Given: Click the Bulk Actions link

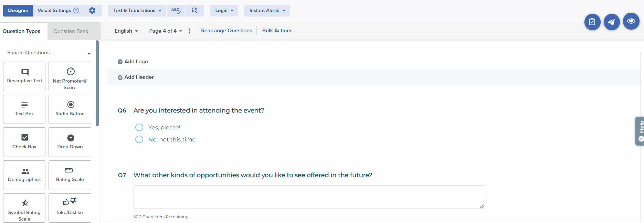Looking at the screenshot, I should [x=277, y=31].
